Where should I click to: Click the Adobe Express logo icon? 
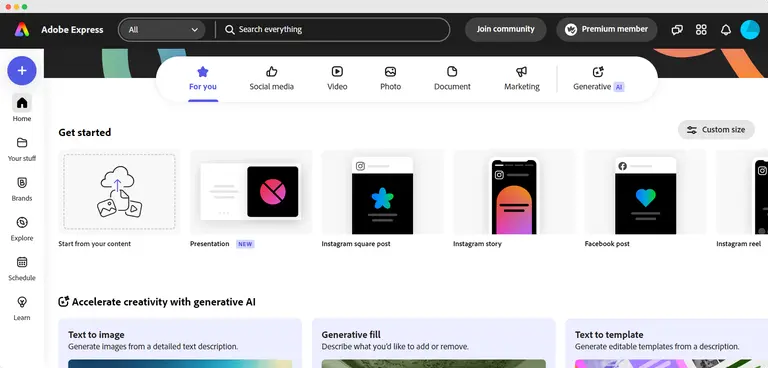[x=22, y=29]
